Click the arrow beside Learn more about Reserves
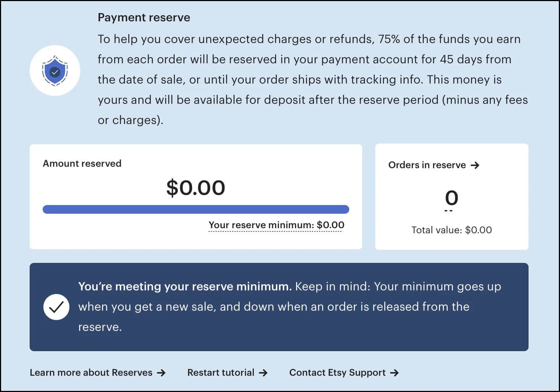The height and width of the screenshot is (392, 560). click(x=162, y=372)
